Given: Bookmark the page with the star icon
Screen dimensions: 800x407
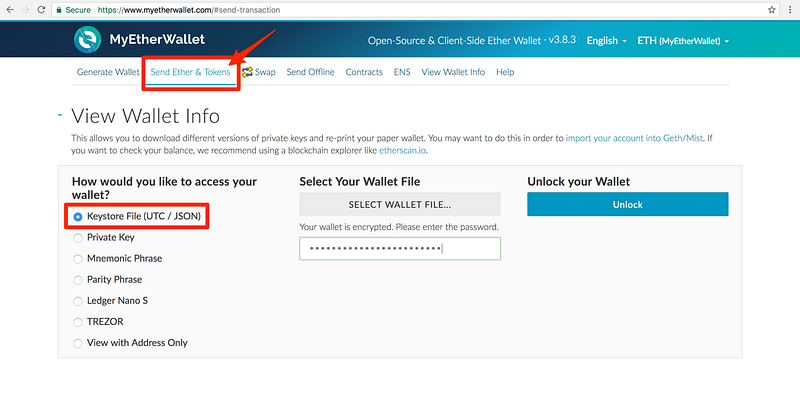Looking at the screenshot, I should click(771, 10).
